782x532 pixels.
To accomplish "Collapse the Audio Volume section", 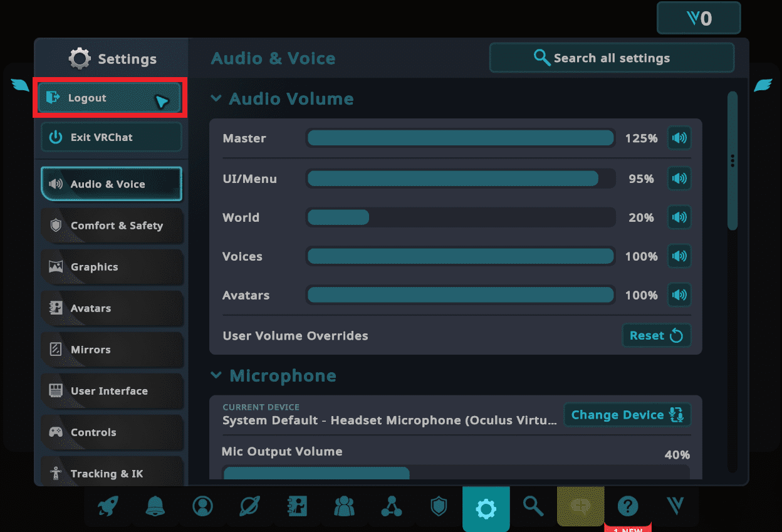I will coord(216,99).
